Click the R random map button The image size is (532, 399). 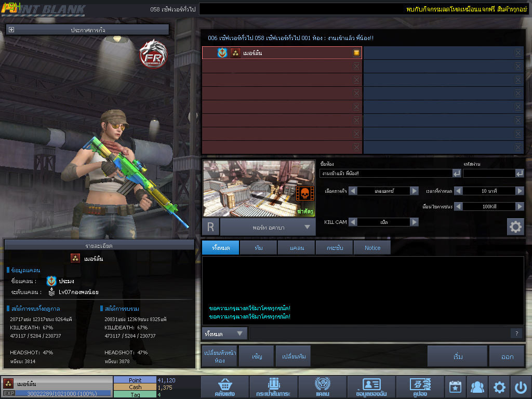[210, 227]
